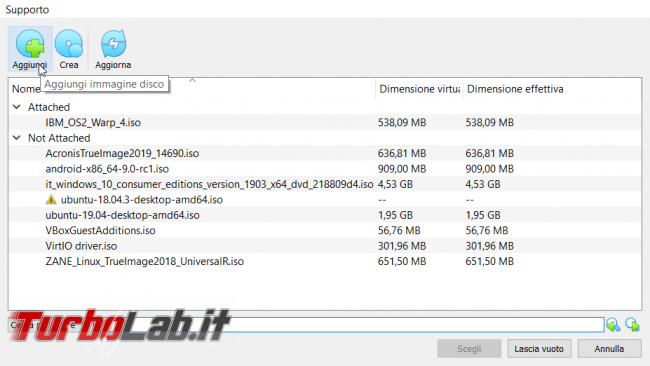Click 909,00 MB virtual size of android iso
Viewport: 650px width, 366px height.
tap(402, 169)
